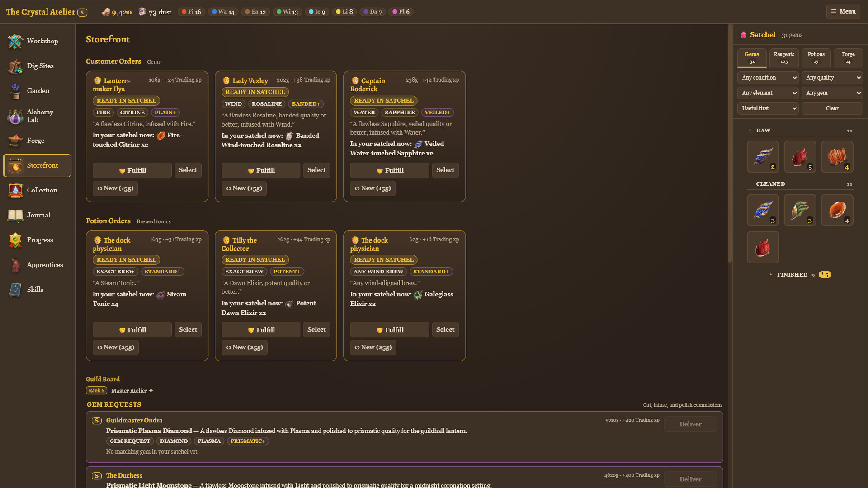
Task: Click the Fi 16 fire element chip
Action: (191, 12)
